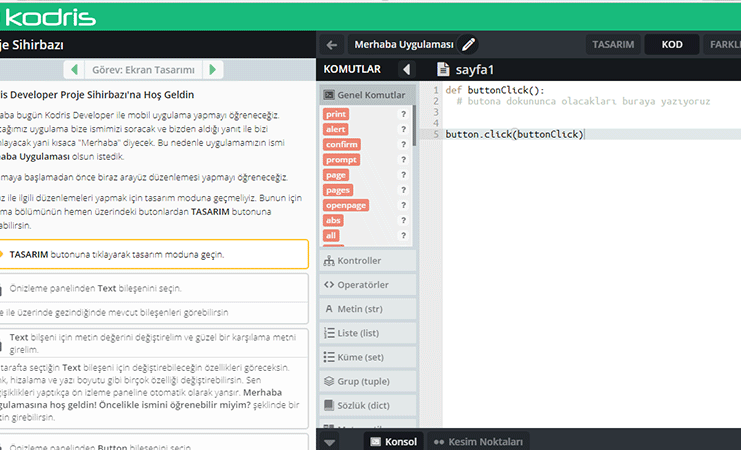Image resolution: width=741 pixels, height=450 pixels.
Task: Click the Merhaba Uygulaması project title
Action: point(404,44)
